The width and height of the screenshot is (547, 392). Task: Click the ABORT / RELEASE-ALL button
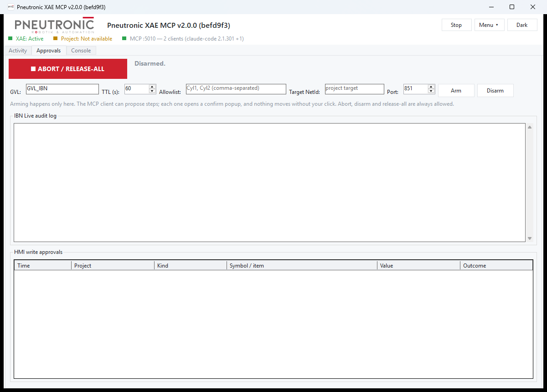coord(68,69)
